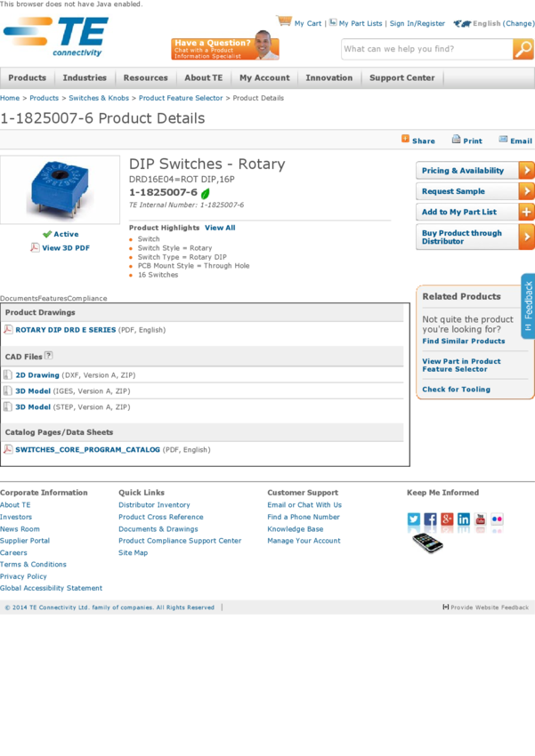The width and height of the screenshot is (535, 756).
Task: Click the search input field
Action: click(427, 49)
